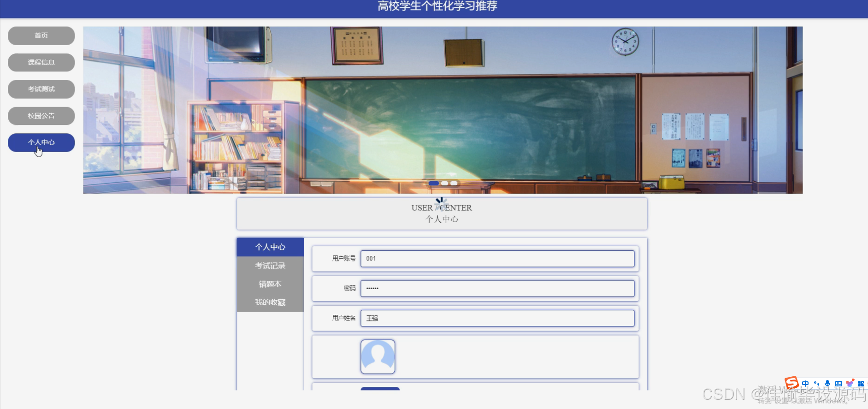The image size is (868, 409).
Task: Select the first active carousel indicator dot
Action: (433, 184)
